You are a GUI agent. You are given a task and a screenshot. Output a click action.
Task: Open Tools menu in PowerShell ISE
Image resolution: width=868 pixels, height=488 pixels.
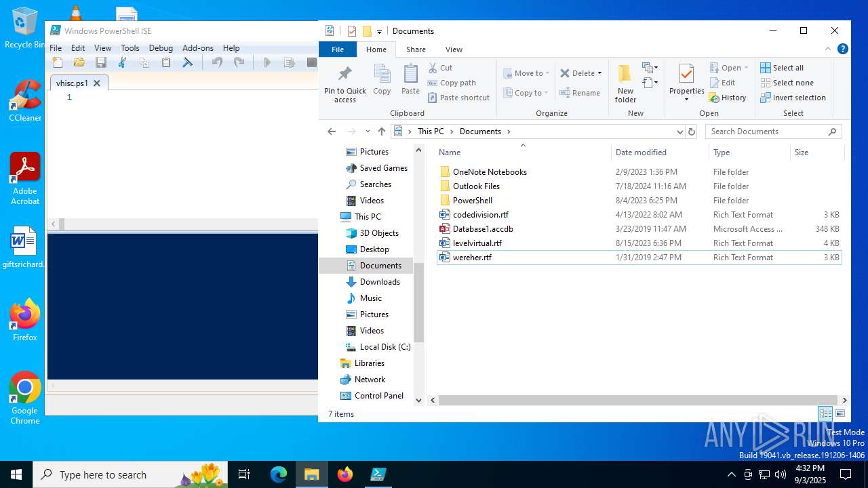pyautogui.click(x=130, y=48)
